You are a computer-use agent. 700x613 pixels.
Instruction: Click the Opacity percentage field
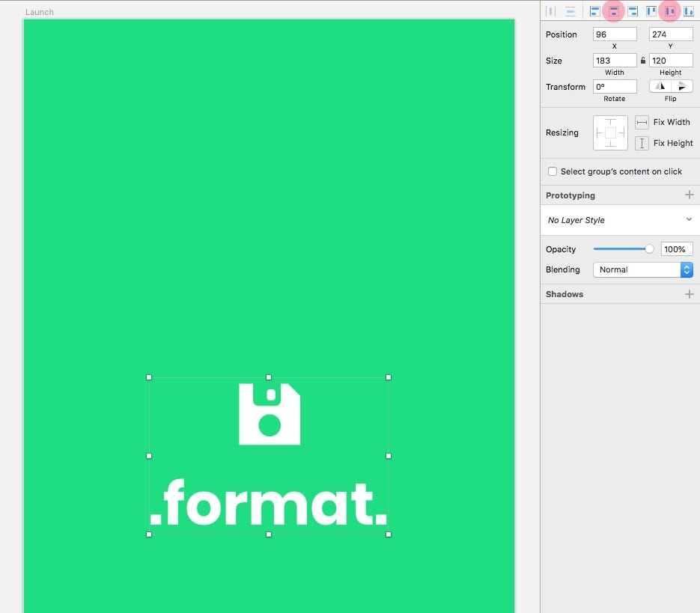click(677, 249)
